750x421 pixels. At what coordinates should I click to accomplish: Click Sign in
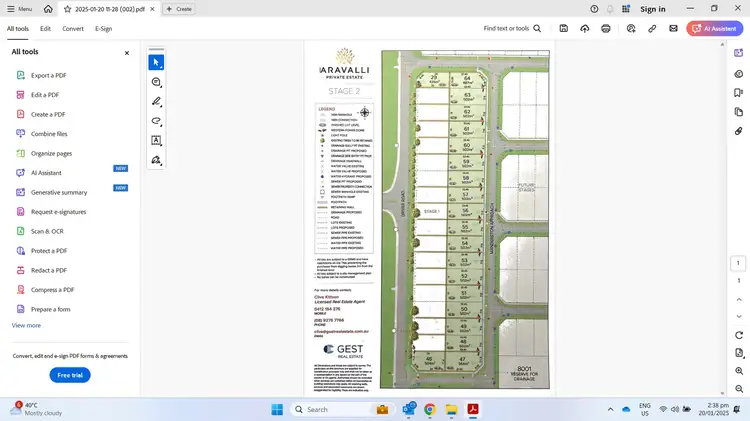tap(652, 9)
